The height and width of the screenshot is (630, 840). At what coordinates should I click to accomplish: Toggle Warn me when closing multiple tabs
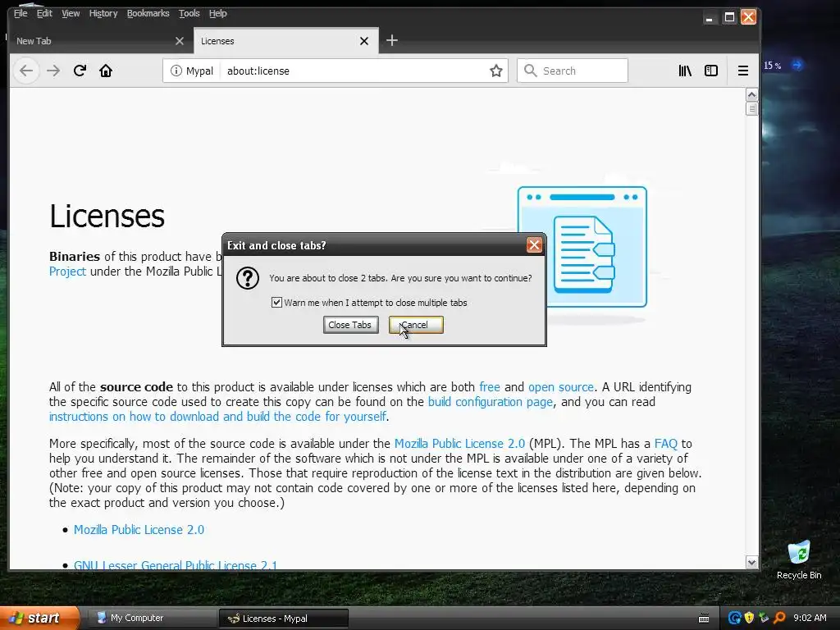tap(276, 303)
